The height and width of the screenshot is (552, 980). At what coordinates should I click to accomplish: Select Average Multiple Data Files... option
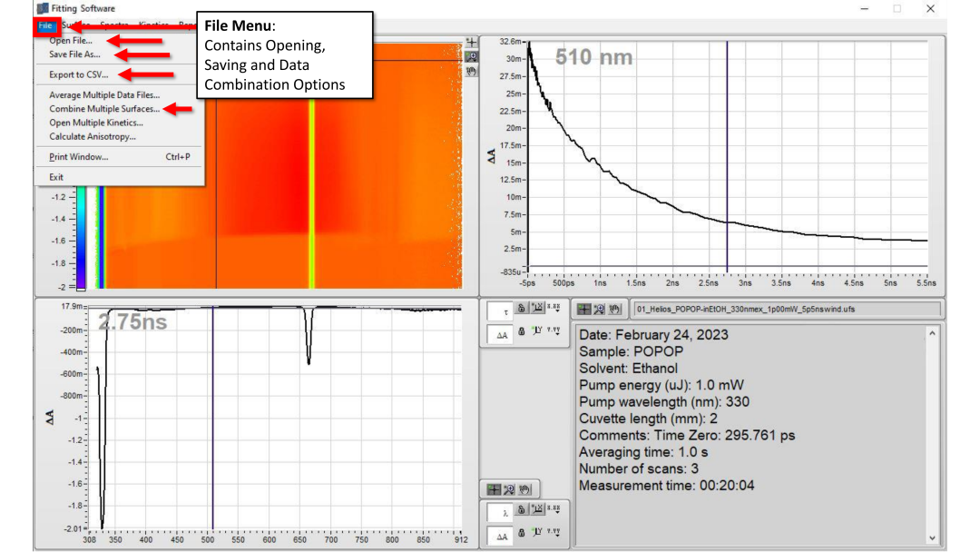(104, 95)
